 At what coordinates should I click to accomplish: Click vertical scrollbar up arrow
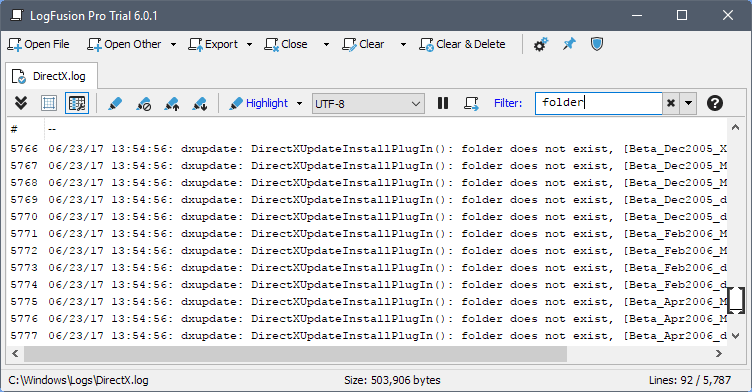pyautogui.click(x=735, y=127)
